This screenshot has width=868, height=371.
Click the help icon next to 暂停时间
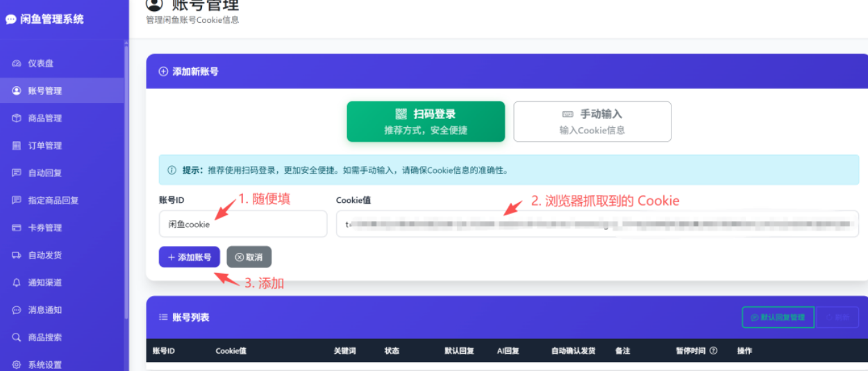713,351
